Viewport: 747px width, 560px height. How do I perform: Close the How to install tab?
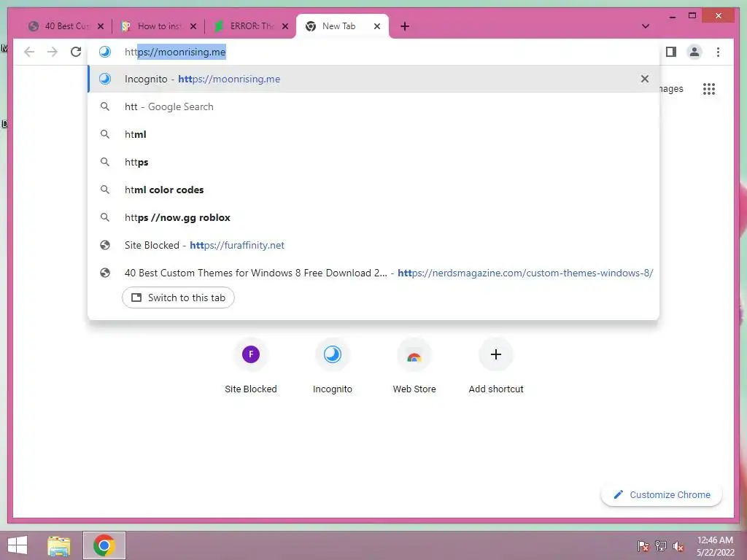193,26
